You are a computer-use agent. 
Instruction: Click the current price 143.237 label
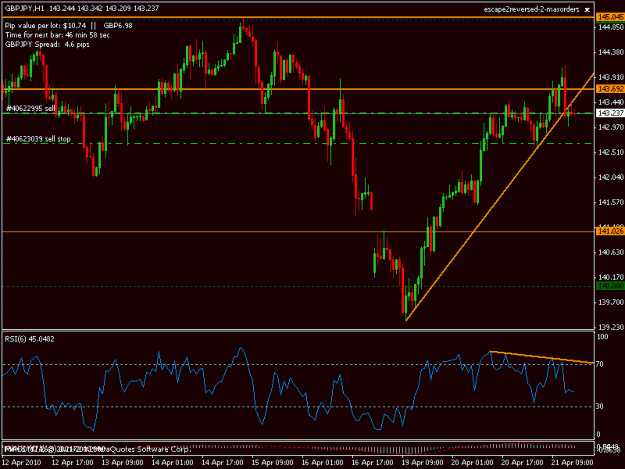[610, 113]
